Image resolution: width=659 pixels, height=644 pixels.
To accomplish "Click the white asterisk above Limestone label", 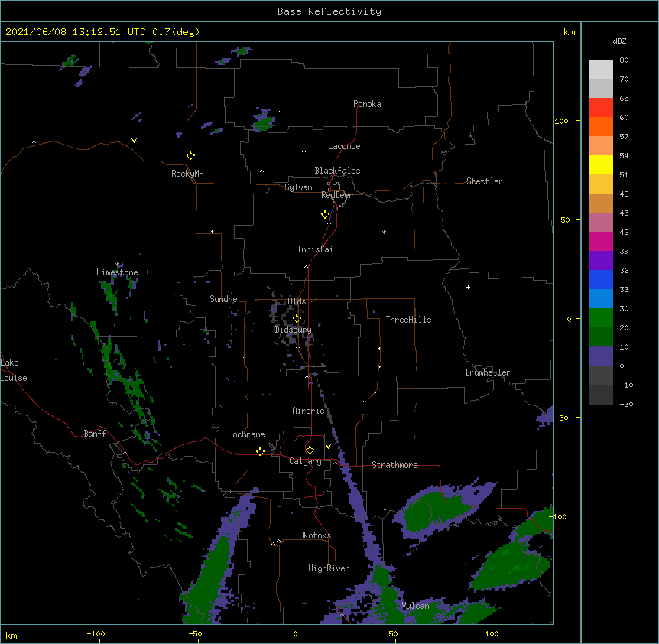I will (117, 265).
